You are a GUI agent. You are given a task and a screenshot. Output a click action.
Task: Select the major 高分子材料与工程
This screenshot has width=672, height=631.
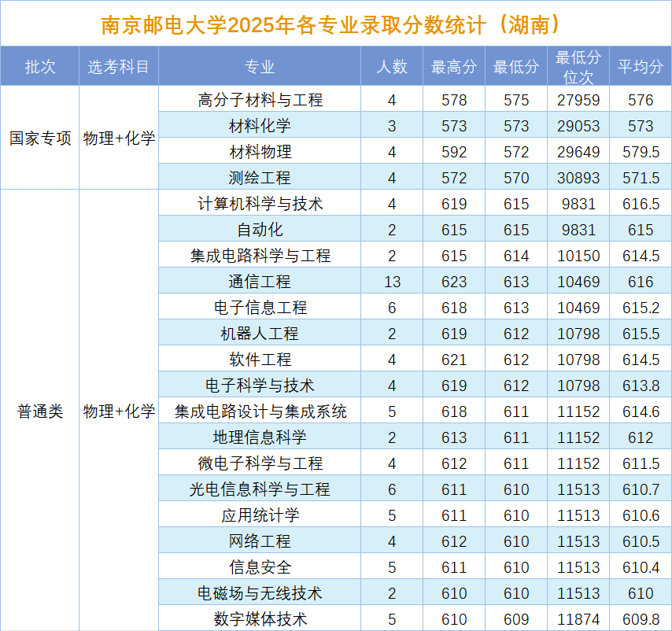click(x=260, y=100)
